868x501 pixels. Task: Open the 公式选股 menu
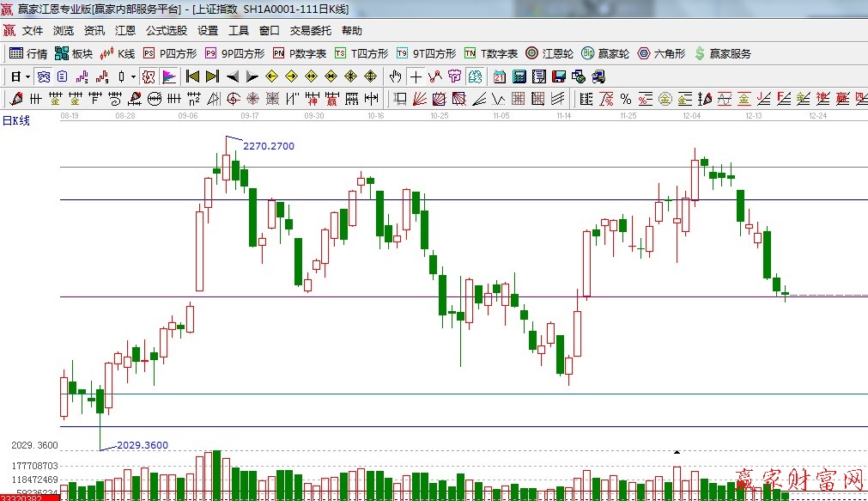click(166, 31)
